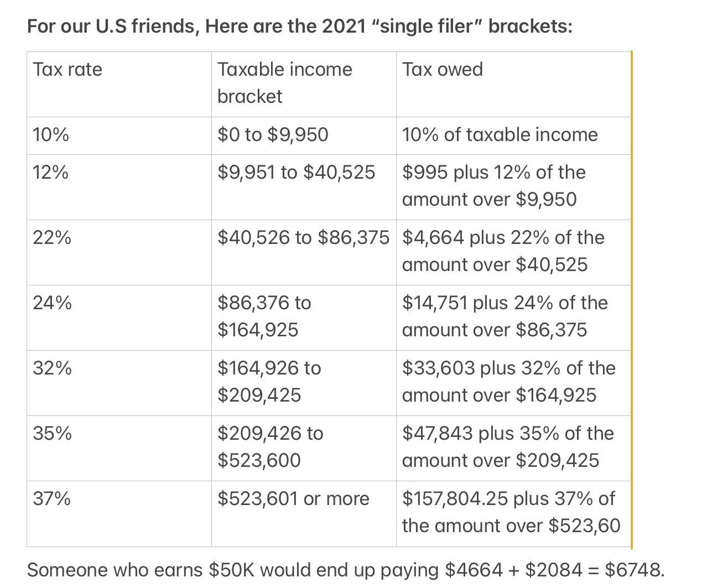Viewport: 712px width, 588px height.
Task: Click the "$995 plus 12%" tax owed cell
Action: 493,186
